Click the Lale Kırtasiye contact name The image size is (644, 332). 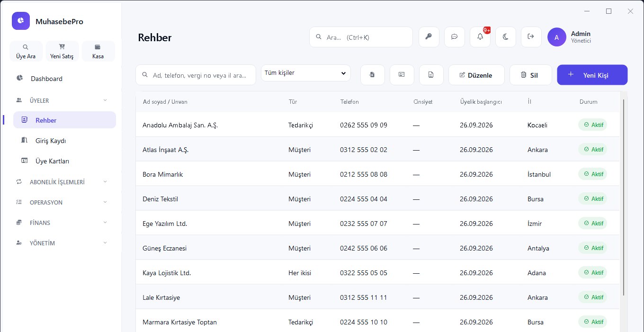[x=161, y=297]
